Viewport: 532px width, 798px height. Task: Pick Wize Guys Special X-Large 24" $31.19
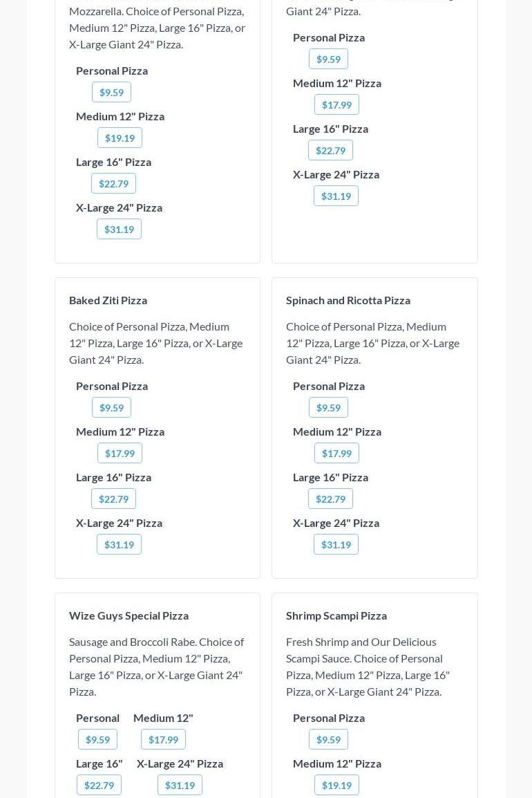[180, 785]
